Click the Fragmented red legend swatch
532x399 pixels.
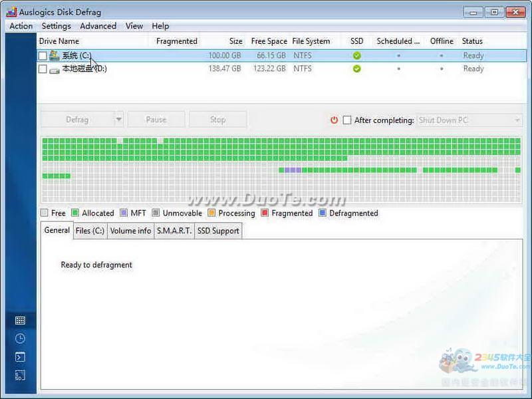(265, 213)
